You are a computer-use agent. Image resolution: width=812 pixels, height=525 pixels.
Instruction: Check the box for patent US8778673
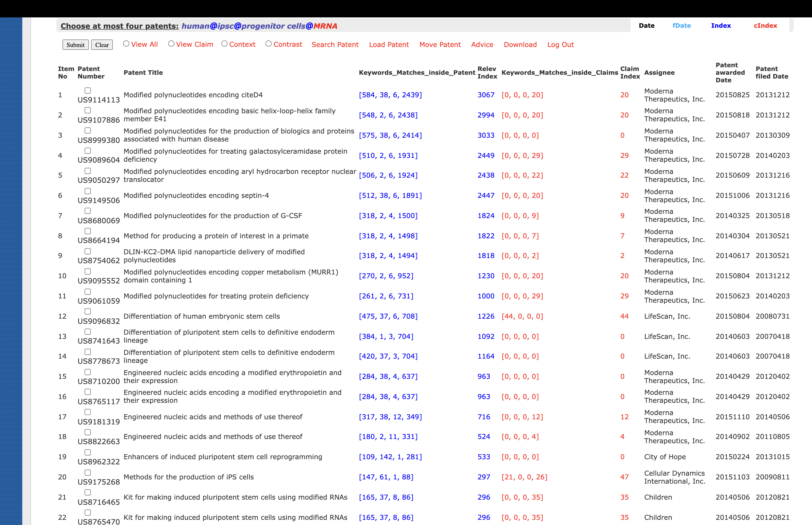(x=88, y=352)
